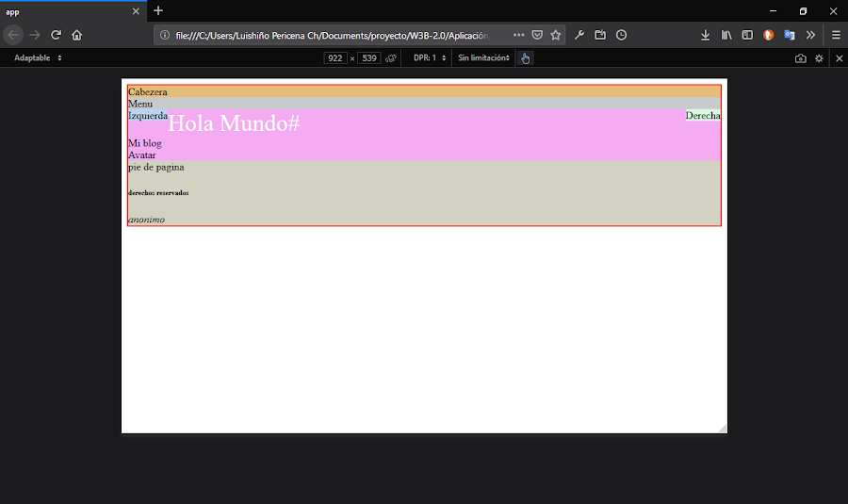Close the app tab
Screen dimensions: 848x504
pyautogui.click(x=136, y=11)
